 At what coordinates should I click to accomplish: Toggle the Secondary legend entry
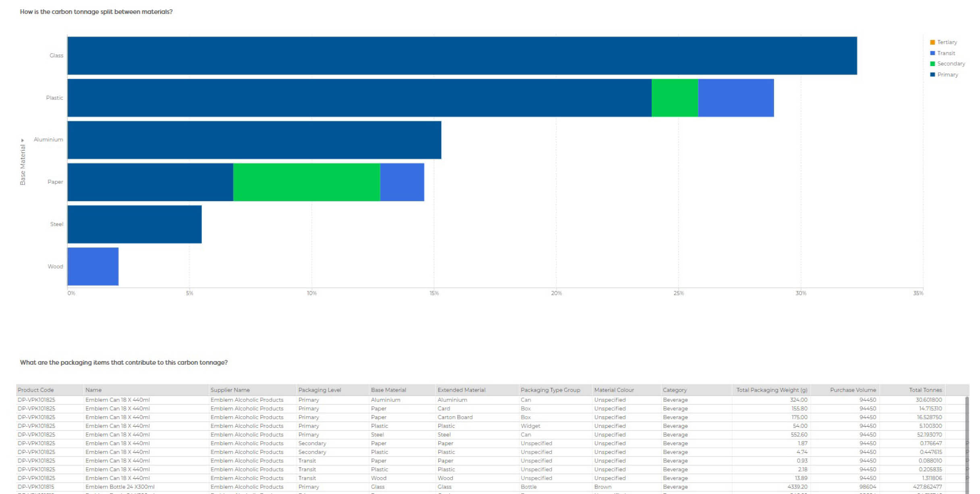[951, 64]
